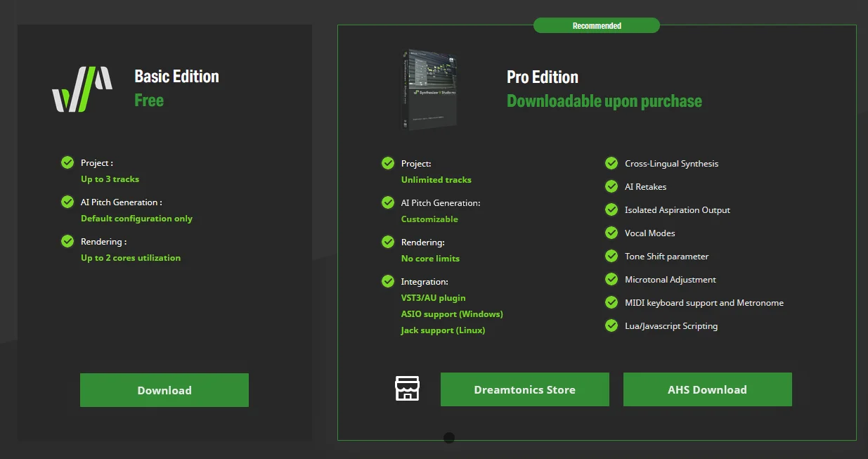
Task: Click "Default configuration only" text
Action: coord(136,219)
